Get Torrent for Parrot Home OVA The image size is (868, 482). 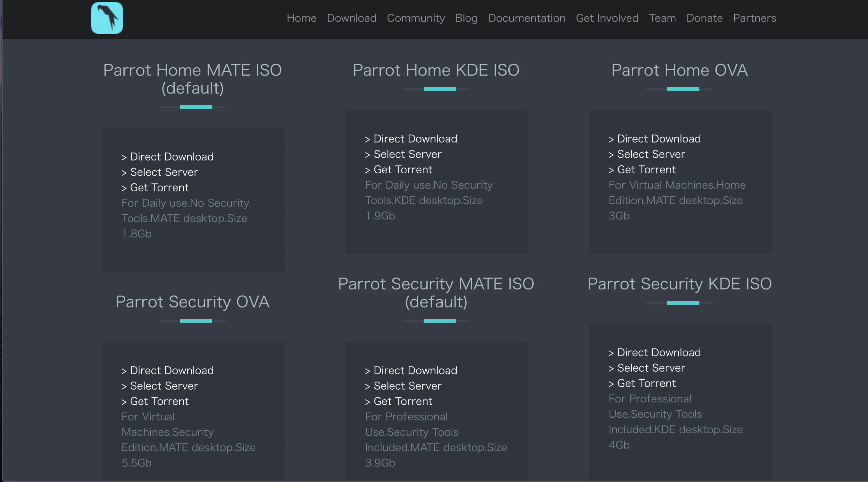(646, 170)
